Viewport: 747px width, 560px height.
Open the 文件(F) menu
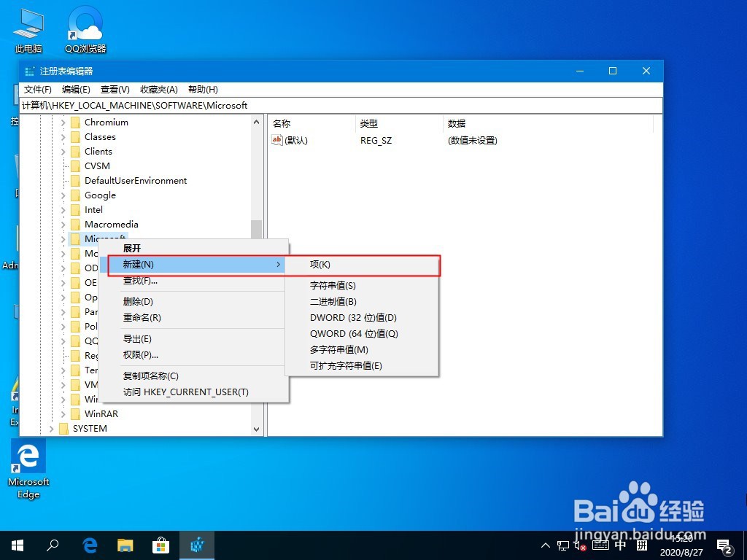38,90
